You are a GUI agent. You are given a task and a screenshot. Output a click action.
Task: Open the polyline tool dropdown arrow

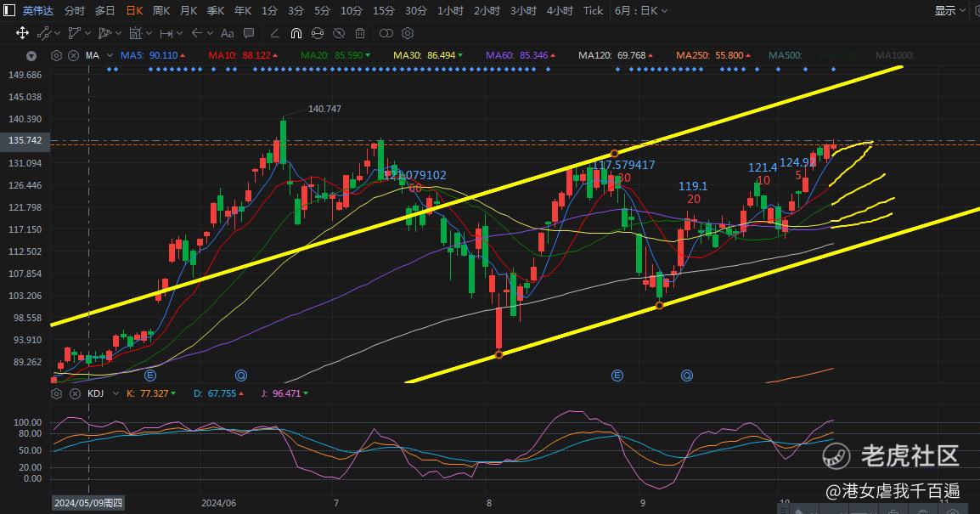coord(87,33)
